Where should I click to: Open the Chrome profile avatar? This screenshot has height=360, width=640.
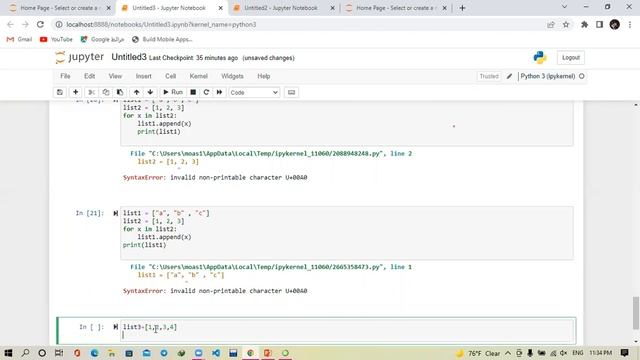pos(615,24)
